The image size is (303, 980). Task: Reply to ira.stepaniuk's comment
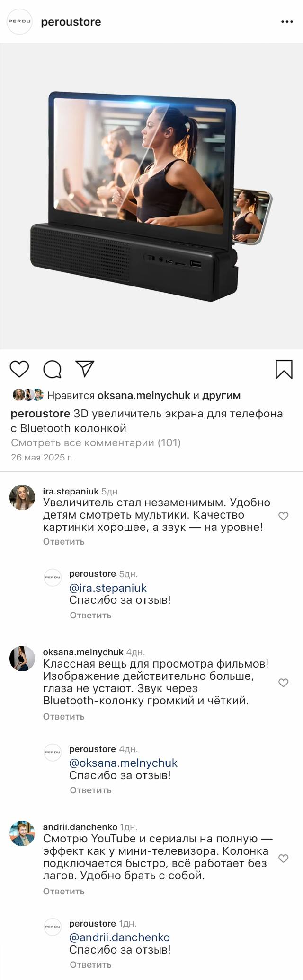[63, 541]
